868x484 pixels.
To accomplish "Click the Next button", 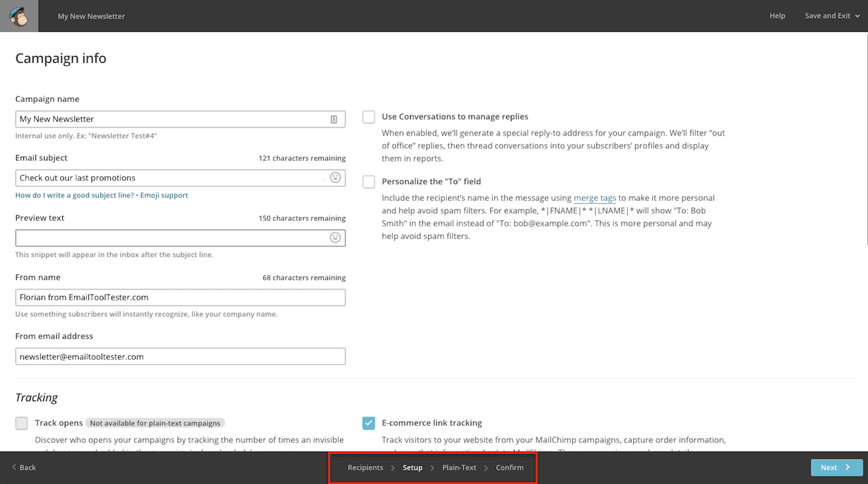I will (x=835, y=467).
